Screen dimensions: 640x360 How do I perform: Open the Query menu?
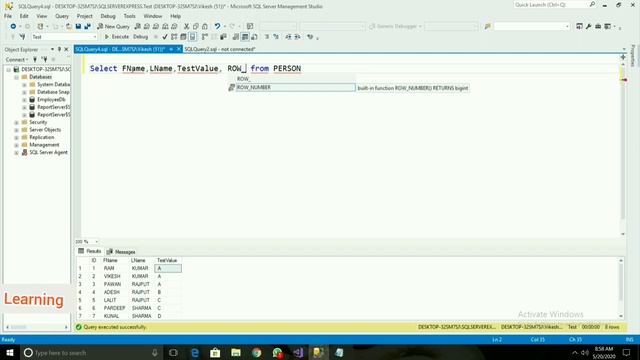pyautogui.click(x=62, y=16)
